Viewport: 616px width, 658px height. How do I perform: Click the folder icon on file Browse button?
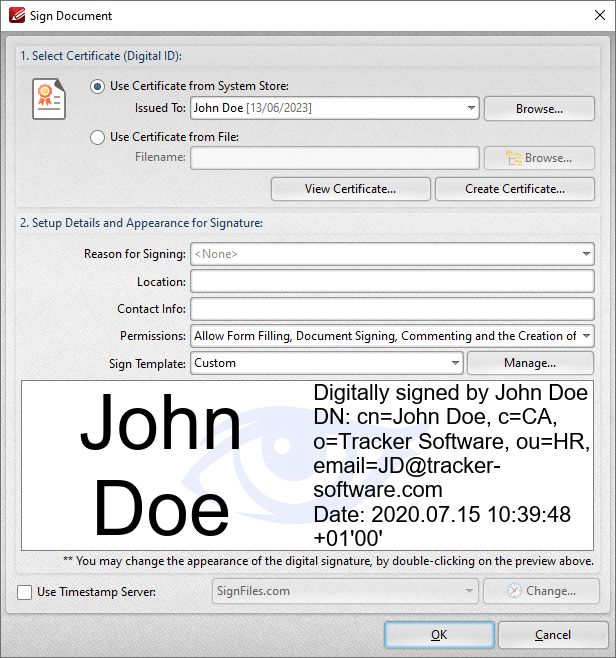pos(514,158)
